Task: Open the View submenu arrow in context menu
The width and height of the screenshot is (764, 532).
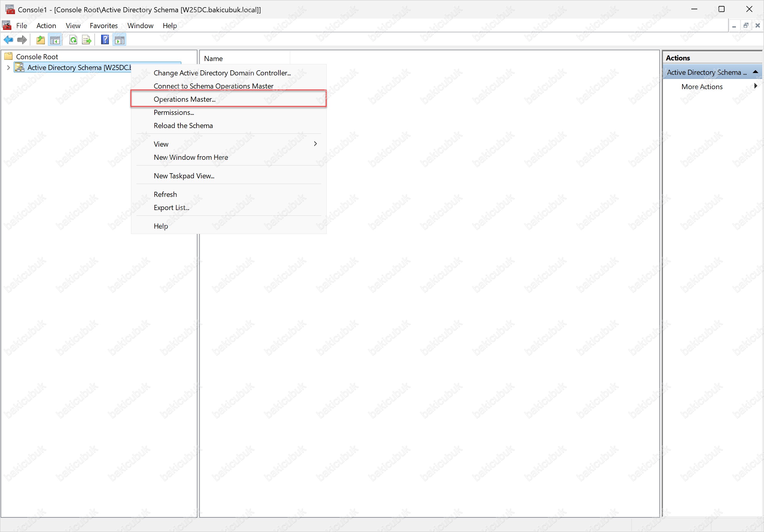Action: 316,144
